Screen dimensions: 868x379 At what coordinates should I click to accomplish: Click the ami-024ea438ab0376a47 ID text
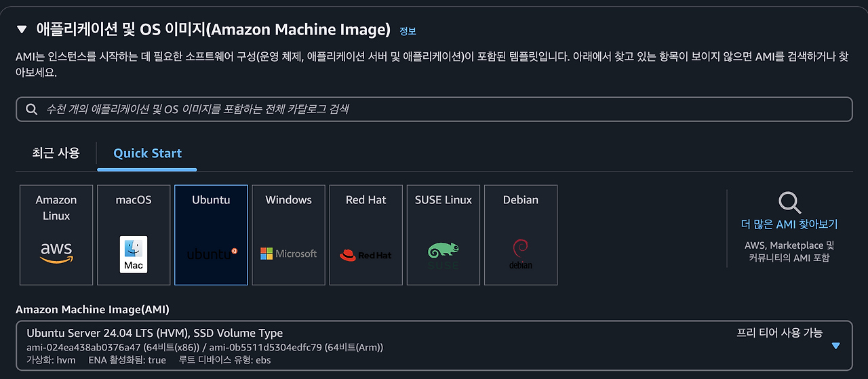(83, 347)
